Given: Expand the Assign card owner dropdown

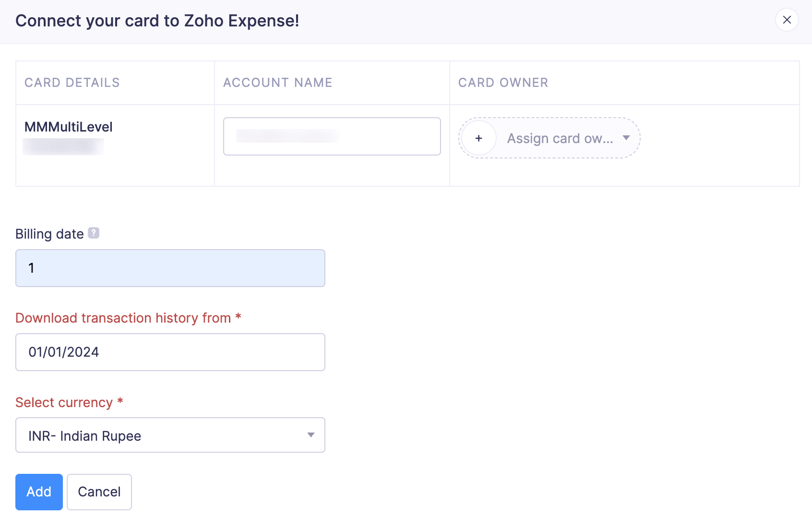Looking at the screenshot, I should coord(560,138).
